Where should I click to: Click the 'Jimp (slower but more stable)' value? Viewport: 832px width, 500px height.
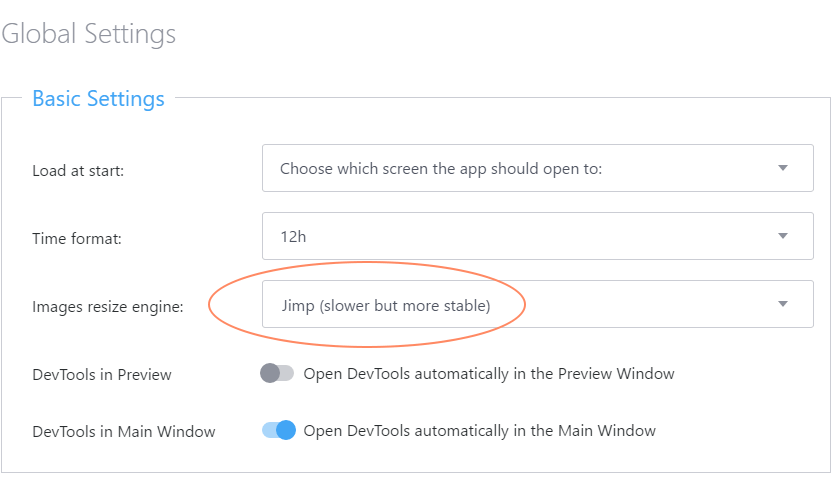(x=385, y=305)
